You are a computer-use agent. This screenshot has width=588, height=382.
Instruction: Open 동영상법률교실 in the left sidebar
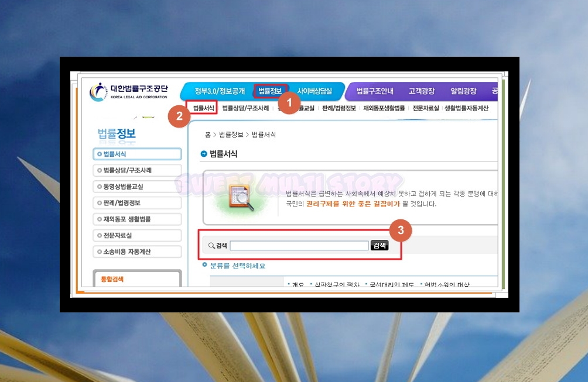point(137,187)
